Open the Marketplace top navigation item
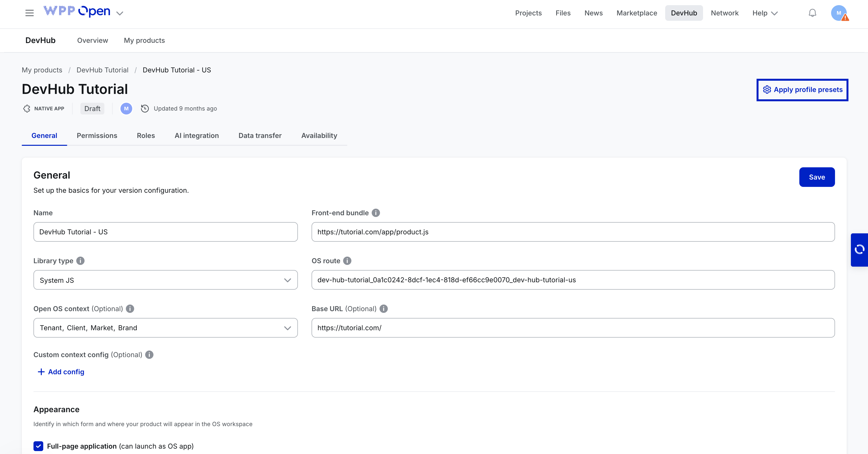Viewport: 868px width, 454px height. coord(637,13)
